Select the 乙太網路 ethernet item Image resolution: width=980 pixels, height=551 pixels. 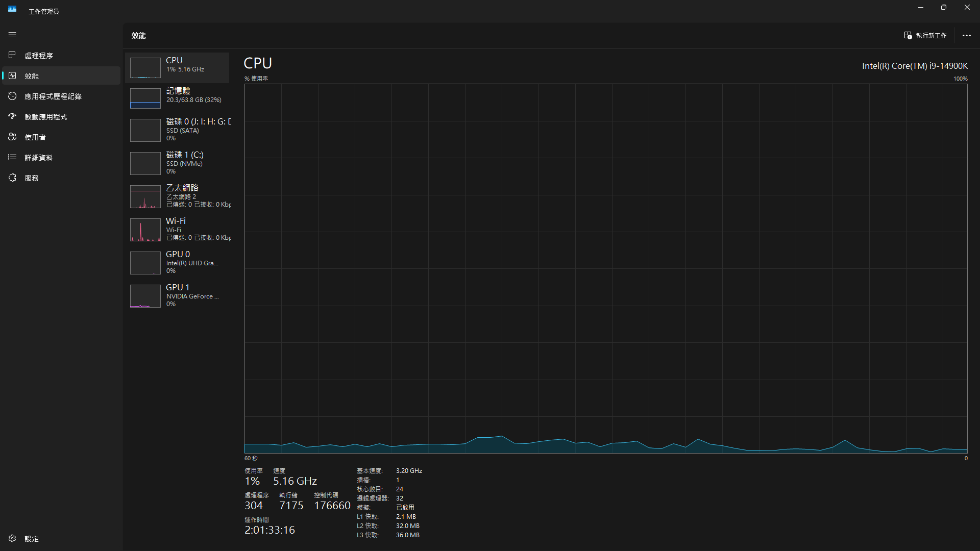177,196
